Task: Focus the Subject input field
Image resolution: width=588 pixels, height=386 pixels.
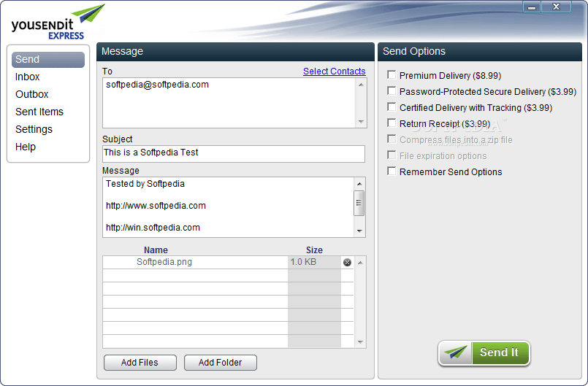Action: tap(234, 154)
